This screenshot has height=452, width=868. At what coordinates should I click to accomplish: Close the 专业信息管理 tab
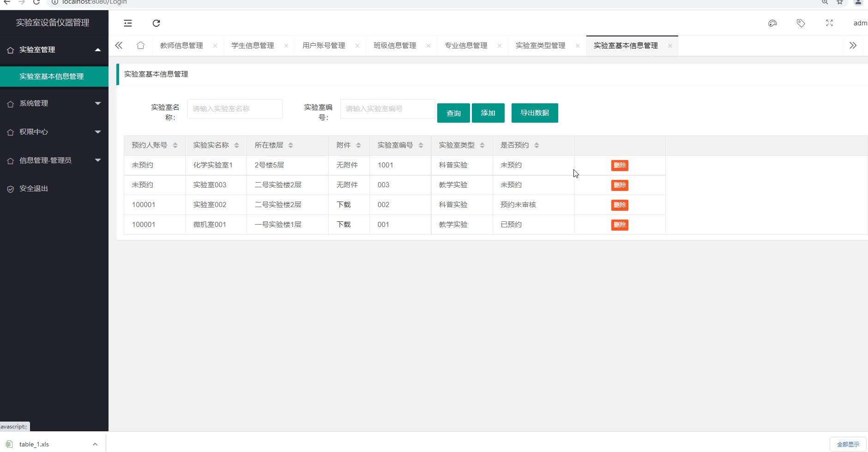(500, 46)
